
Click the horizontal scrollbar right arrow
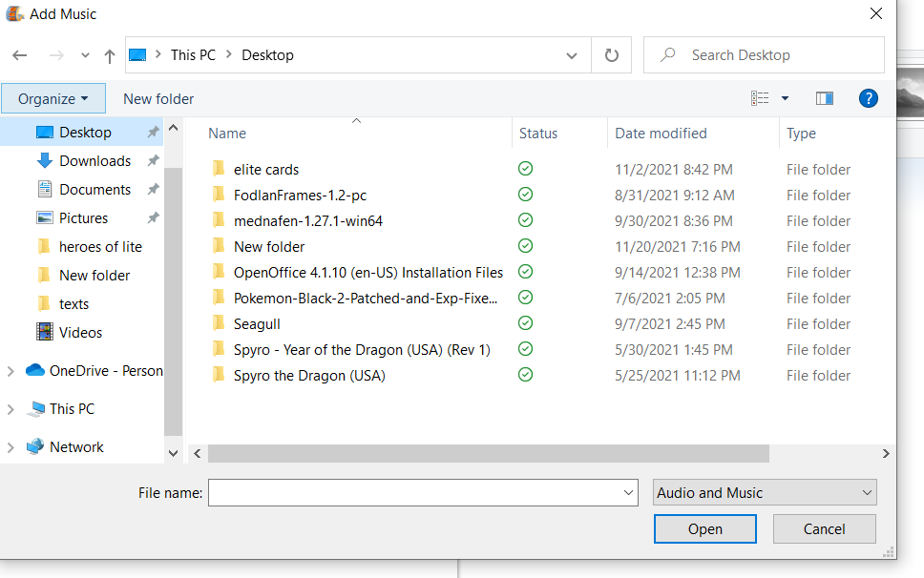(886, 453)
